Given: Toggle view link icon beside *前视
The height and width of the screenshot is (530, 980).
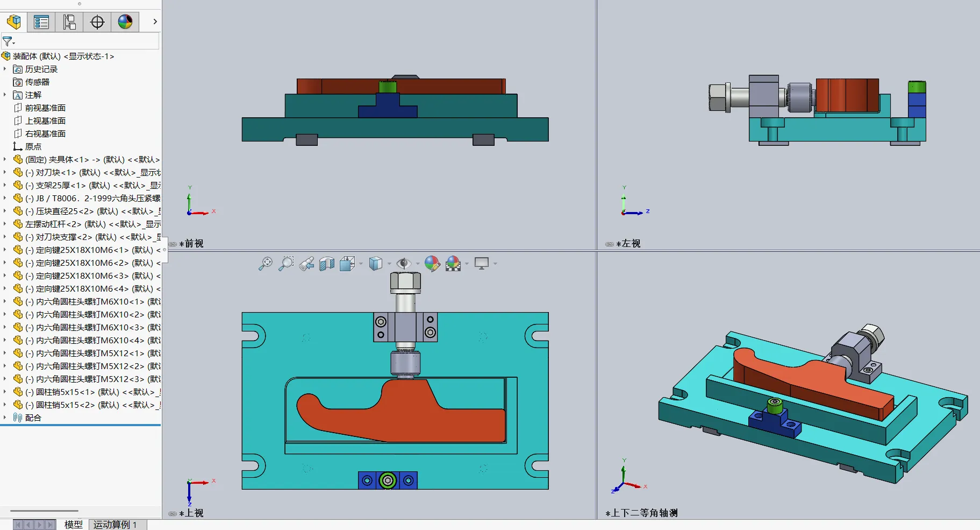Looking at the screenshot, I should tap(173, 244).
